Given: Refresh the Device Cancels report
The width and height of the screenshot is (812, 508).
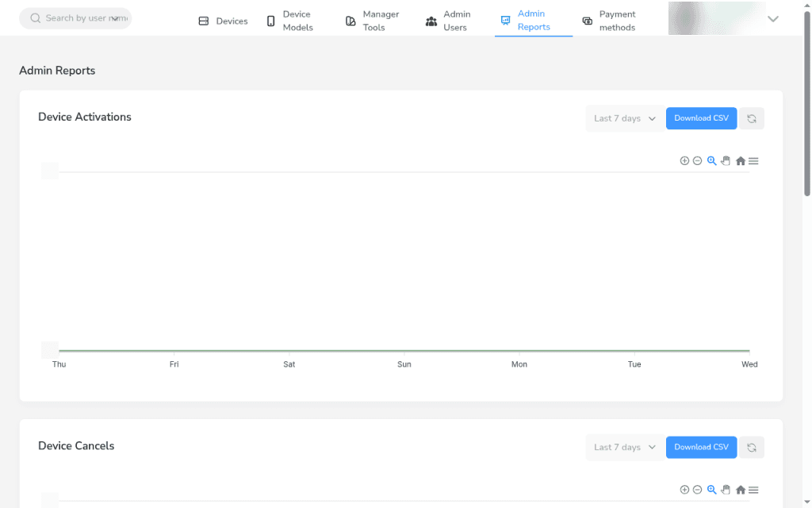Looking at the screenshot, I should tap(752, 448).
